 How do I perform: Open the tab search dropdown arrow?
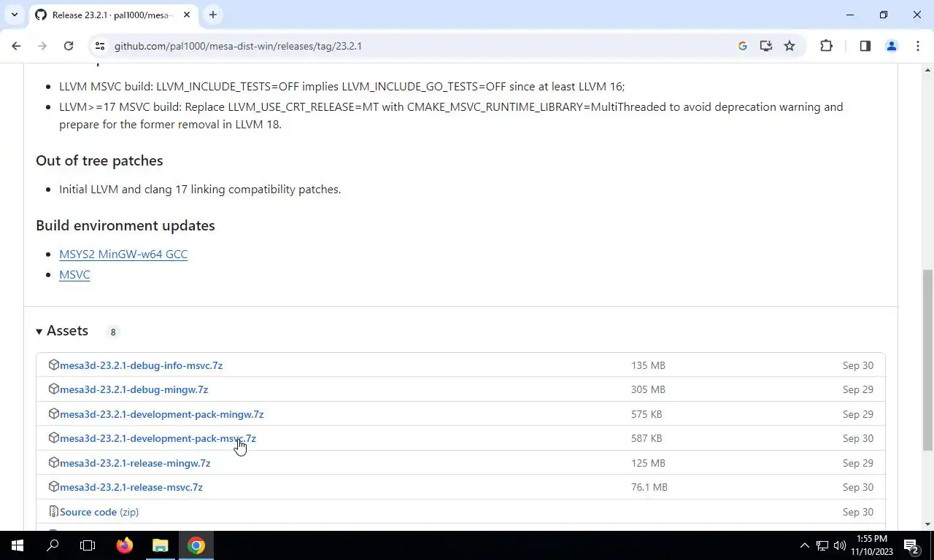[x=14, y=15]
